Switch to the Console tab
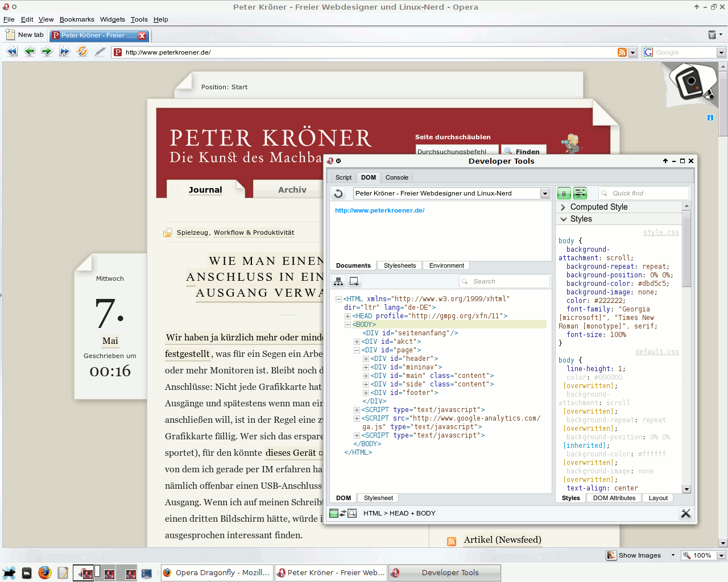The height and width of the screenshot is (582, 728). coord(397,177)
